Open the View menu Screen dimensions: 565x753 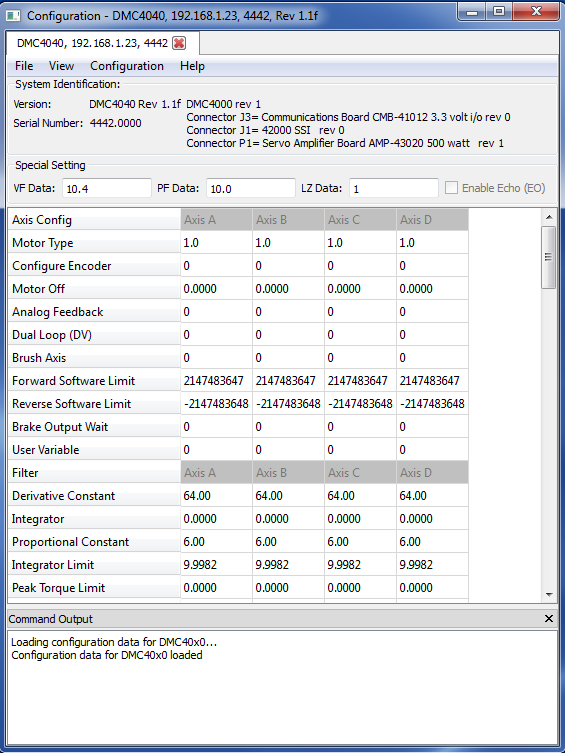coord(61,66)
